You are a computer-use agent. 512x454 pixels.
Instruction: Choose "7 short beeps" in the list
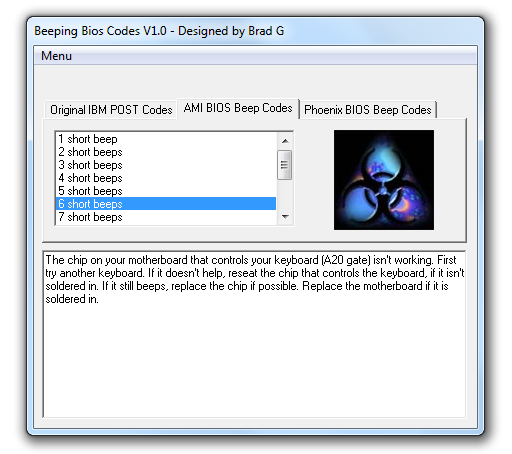click(166, 217)
